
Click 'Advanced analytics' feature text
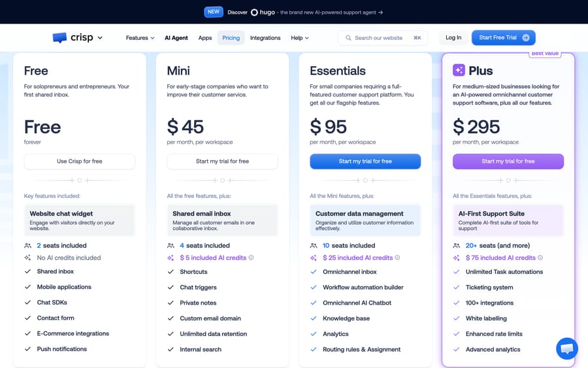tap(493, 349)
